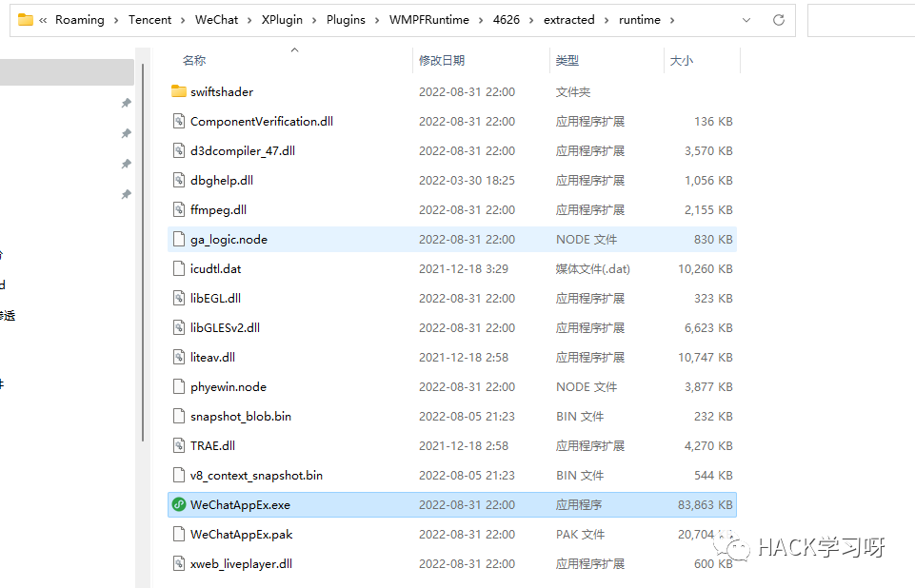Click the second pin icon in the navigation pane

point(126,133)
